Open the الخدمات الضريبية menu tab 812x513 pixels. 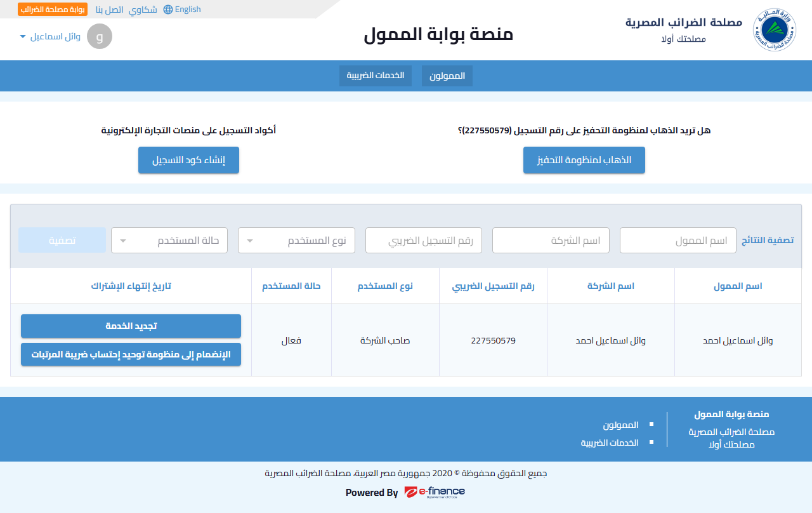tap(376, 76)
